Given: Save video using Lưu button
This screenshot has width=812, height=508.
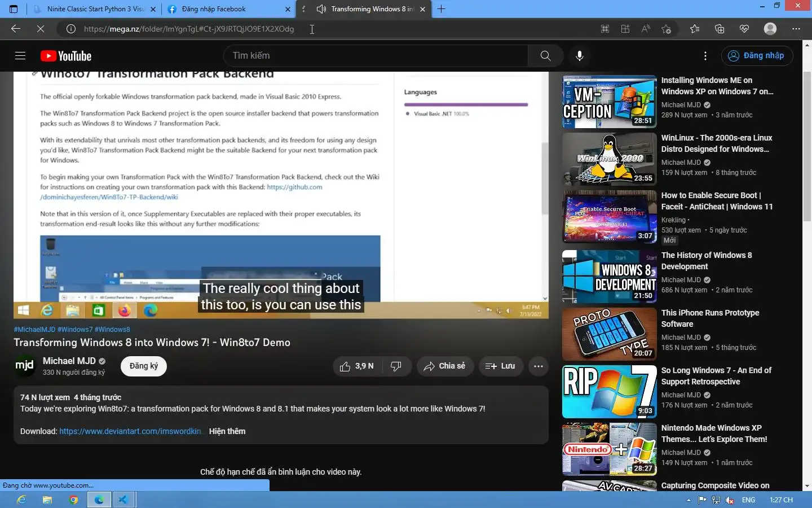Looking at the screenshot, I should pyautogui.click(x=501, y=366).
